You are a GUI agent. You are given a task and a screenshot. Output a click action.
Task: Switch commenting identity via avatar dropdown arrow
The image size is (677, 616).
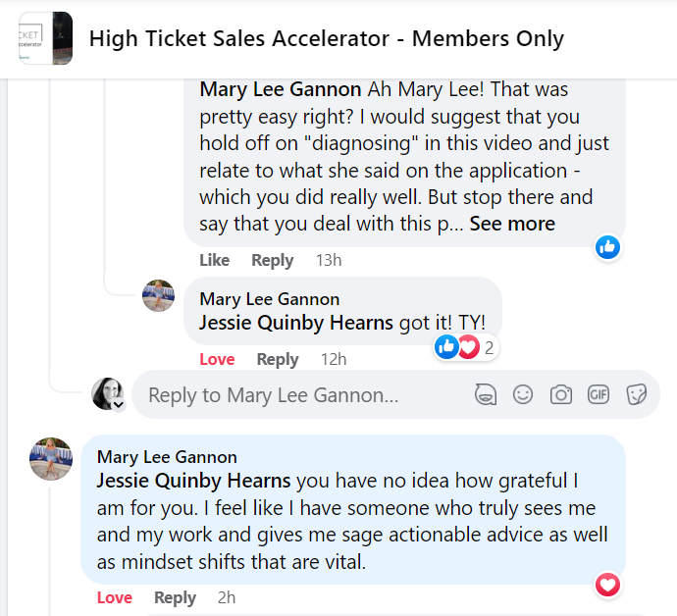click(118, 404)
